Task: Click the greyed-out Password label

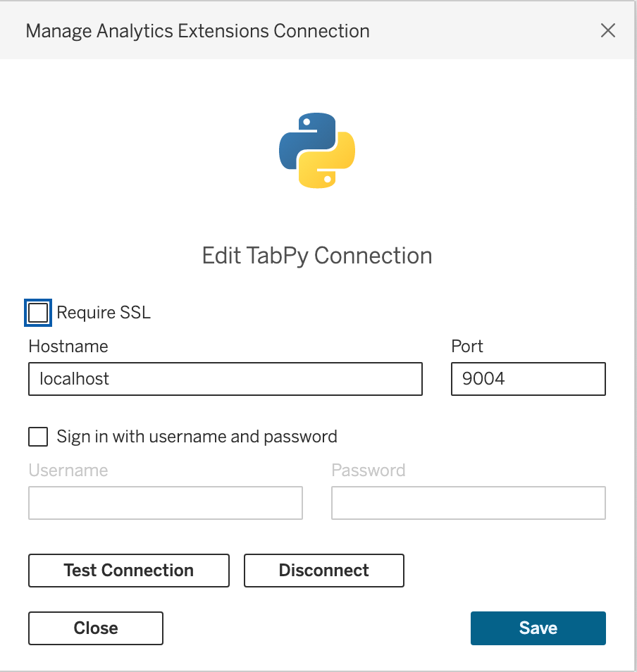Action: 369,470
